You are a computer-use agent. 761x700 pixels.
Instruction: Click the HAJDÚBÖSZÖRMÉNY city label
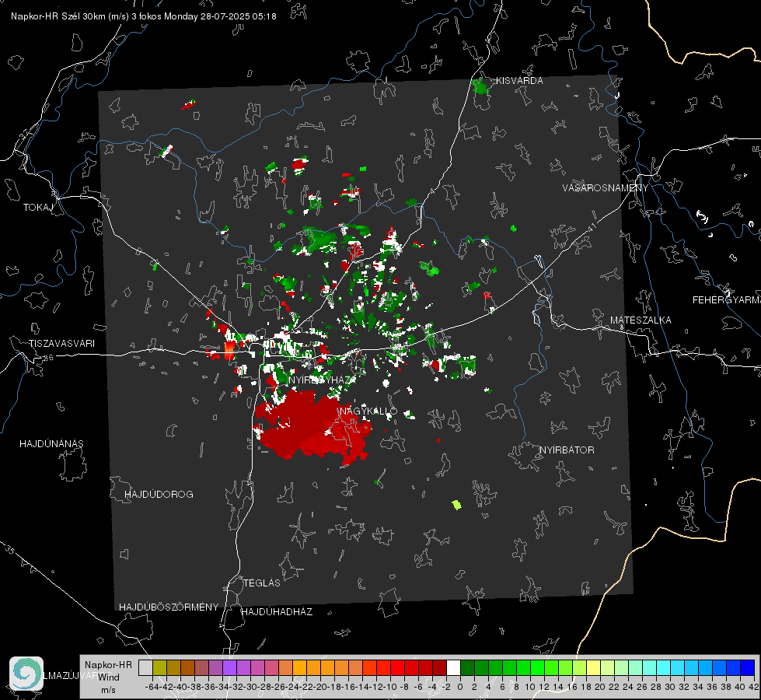[x=169, y=607]
